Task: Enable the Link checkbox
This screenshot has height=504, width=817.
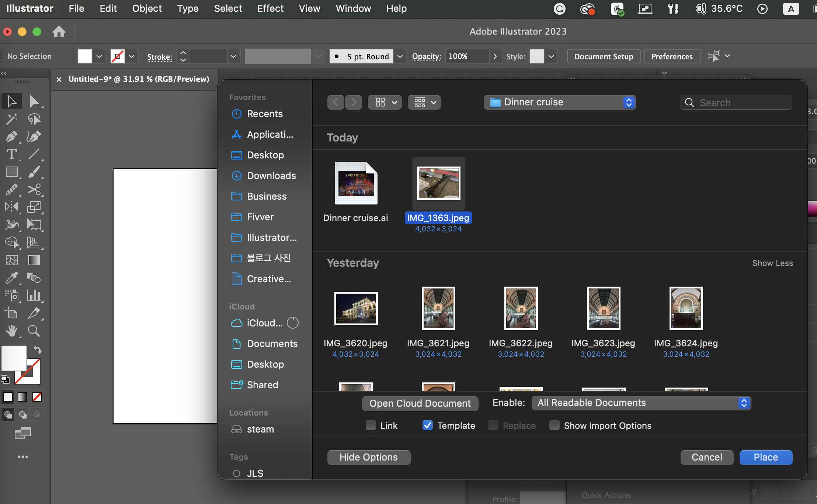Action: coord(371,426)
